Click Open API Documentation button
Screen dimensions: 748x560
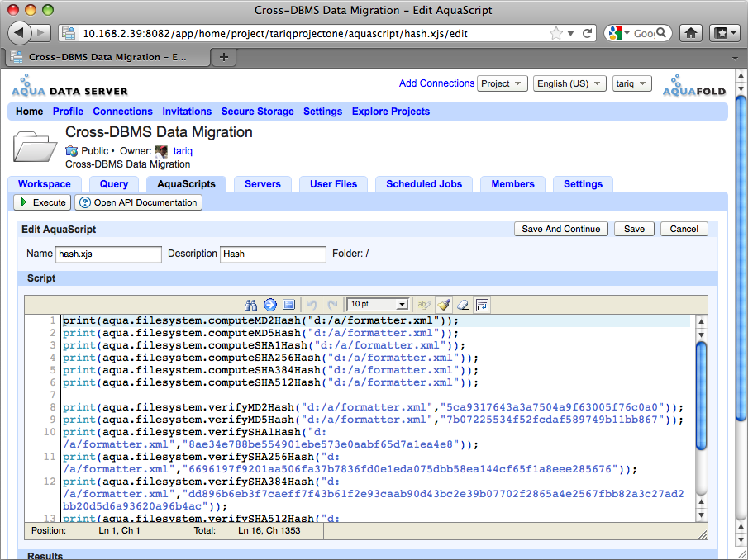[x=139, y=202]
